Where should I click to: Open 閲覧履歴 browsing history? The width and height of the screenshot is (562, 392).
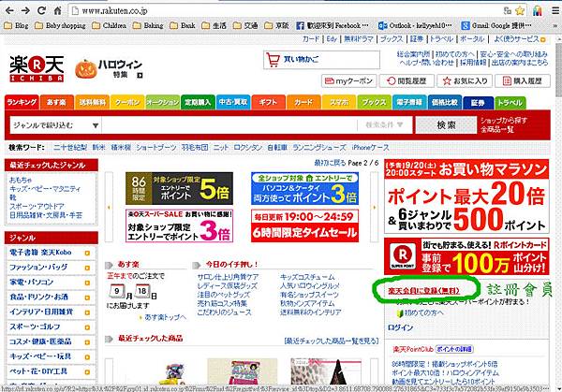click(x=407, y=80)
